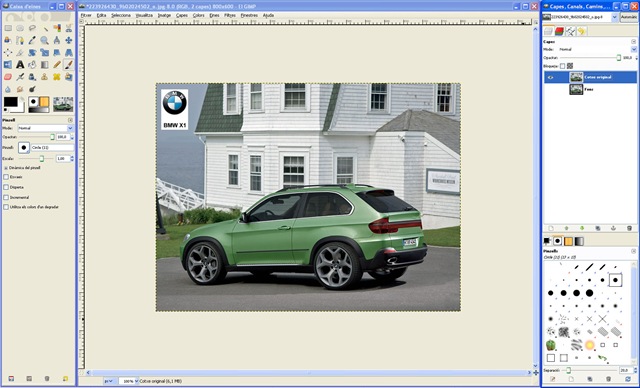The width and height of the screenshot is (640, 388).
Task: Switch to the Undo History tab
Action: (x=582, y=31)
